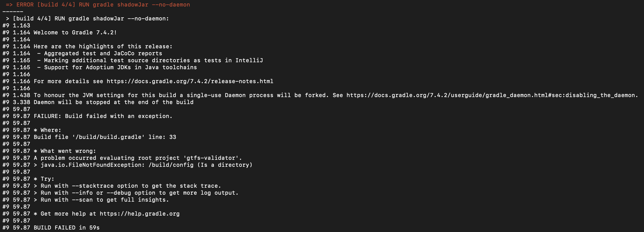This screenshot has height=232, width=644.
Task: Click the "FAILURE: Build failed" line
Action: 103,116
